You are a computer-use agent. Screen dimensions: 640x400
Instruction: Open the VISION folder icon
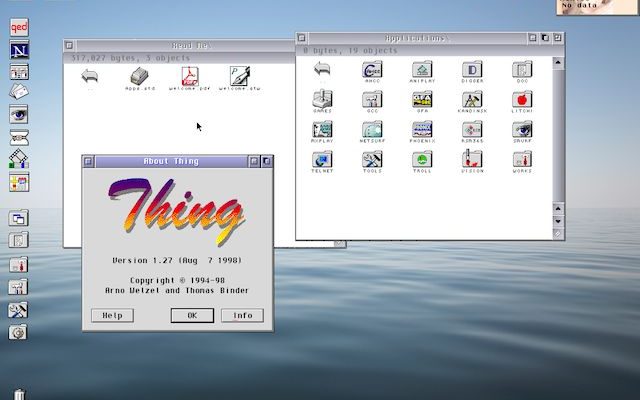(x=472, y=160)
